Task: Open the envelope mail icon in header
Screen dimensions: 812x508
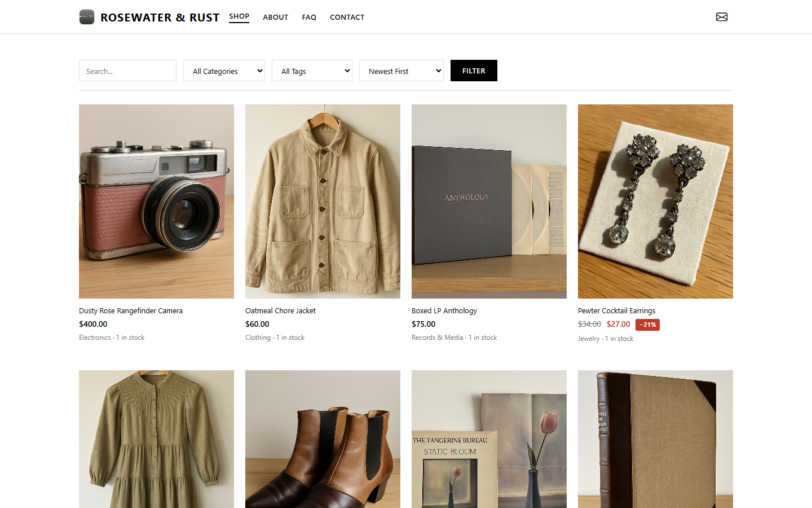Action: 722,17
